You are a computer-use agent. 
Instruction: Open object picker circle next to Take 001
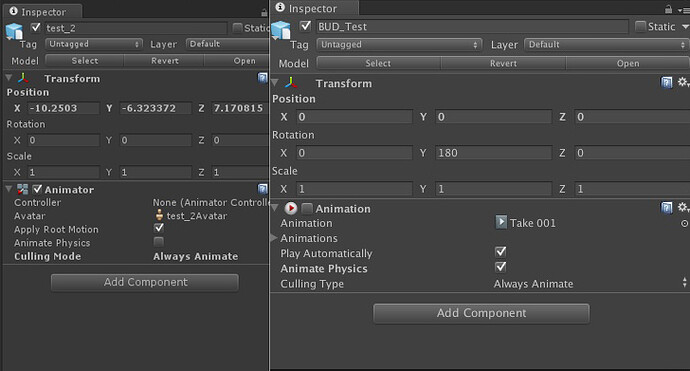pos(684,224)
